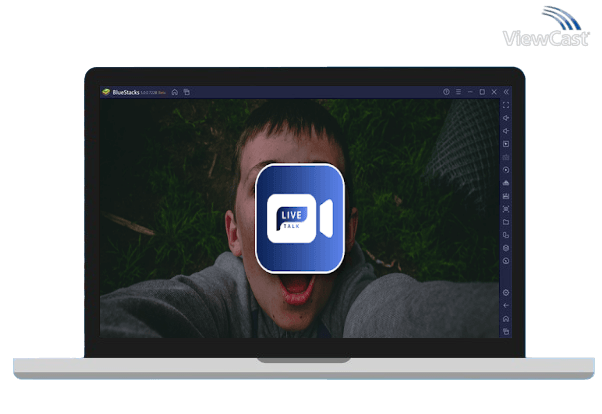Click the volume up speaker icon
Image resolution: width=602 pixels, height=414 pixels.
point(506,118)
